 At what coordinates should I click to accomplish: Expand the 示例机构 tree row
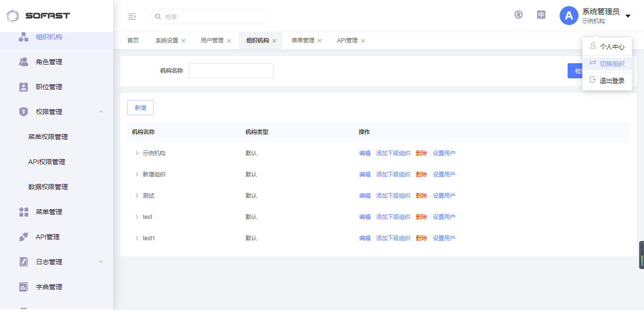(x=137, y=153)
